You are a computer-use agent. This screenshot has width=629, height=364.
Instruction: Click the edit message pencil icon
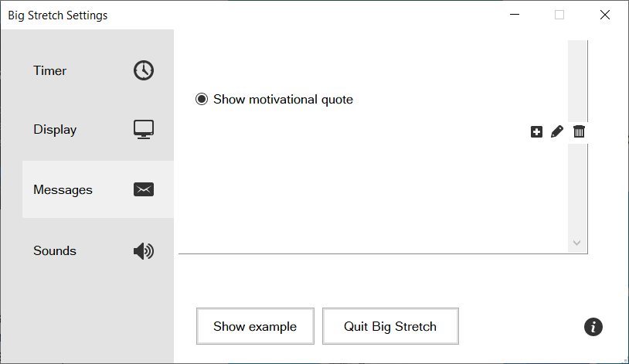557,131
